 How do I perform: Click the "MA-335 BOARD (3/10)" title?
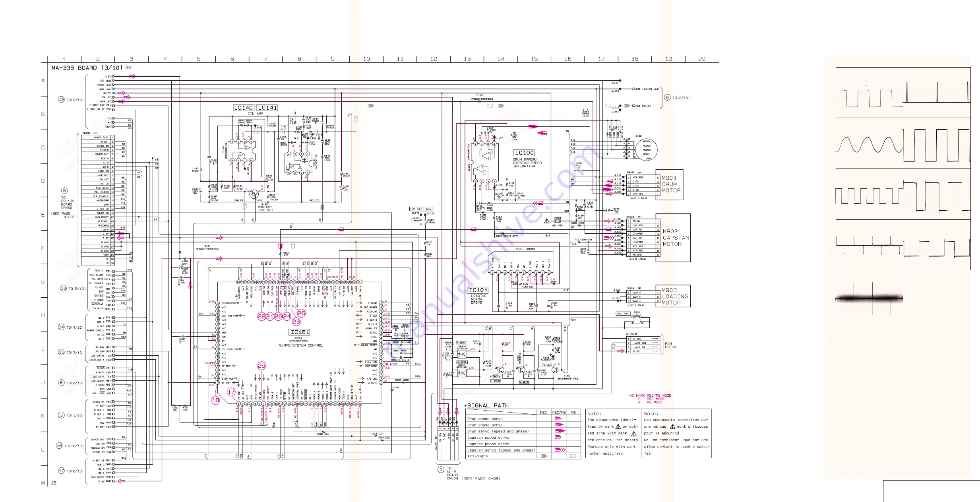click(x=87, y=68)
